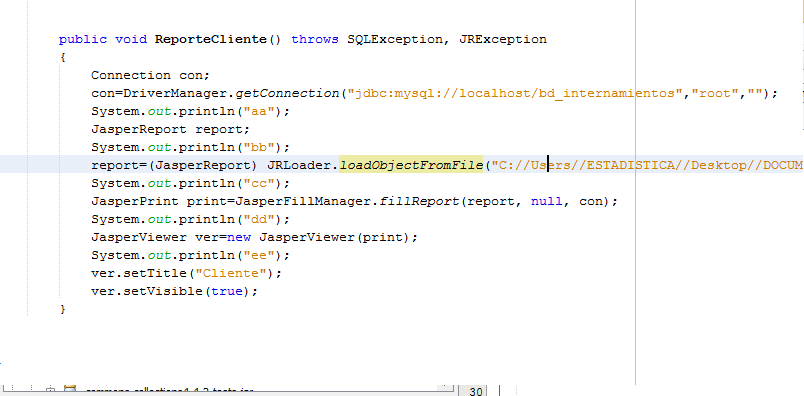
Task: Click the line number field showing 30
Action: click(x=476, y=391)
